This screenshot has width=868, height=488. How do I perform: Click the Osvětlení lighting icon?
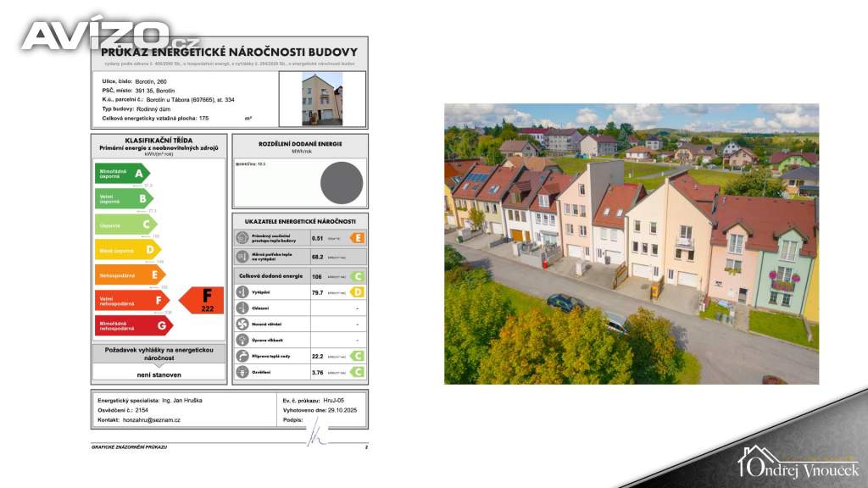coord(242,371)
